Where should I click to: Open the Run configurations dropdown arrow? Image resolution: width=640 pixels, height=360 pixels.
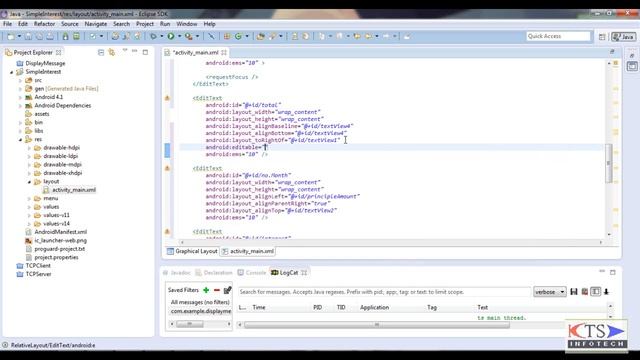179,36
